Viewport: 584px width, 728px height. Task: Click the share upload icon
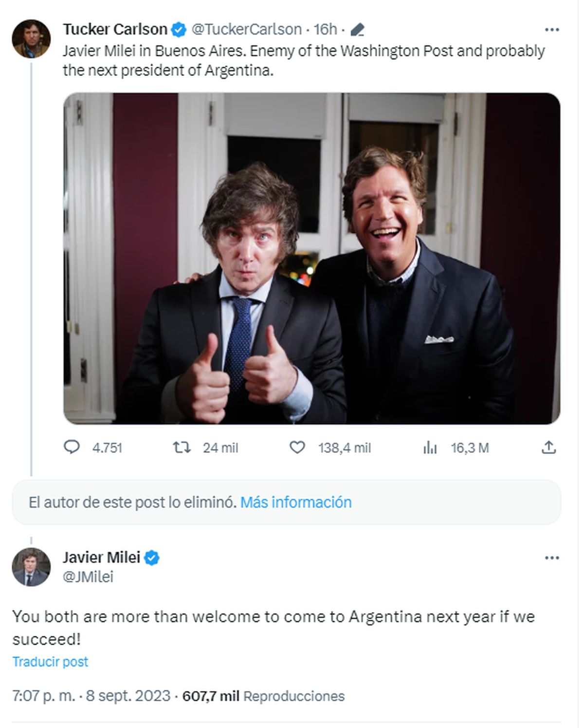tap(548, 447)
